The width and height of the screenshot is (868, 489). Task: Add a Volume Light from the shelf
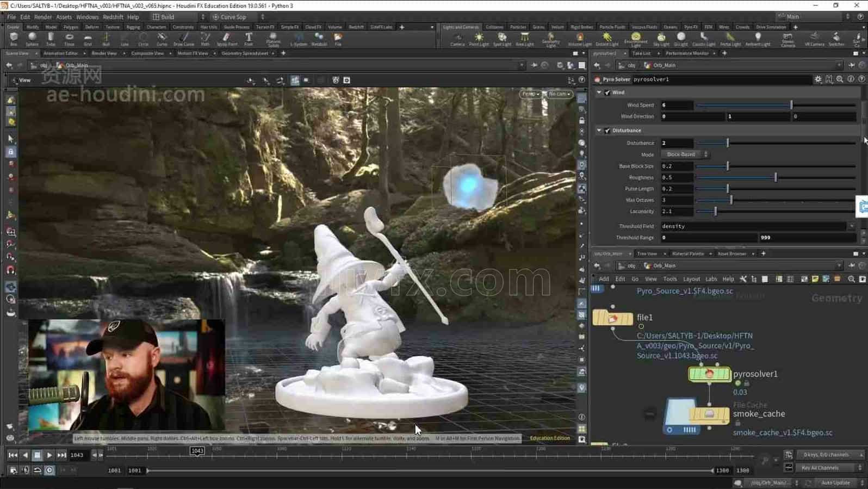(x=580, y=39)
